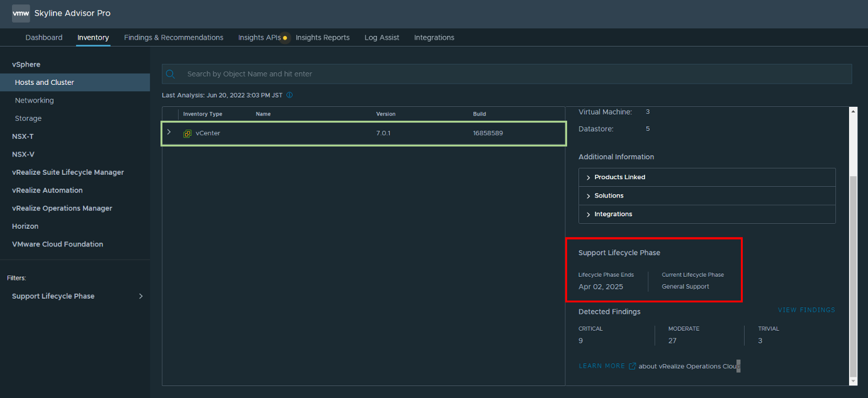Open the Findings & Recommendations tab

click(x=174, y=38)
